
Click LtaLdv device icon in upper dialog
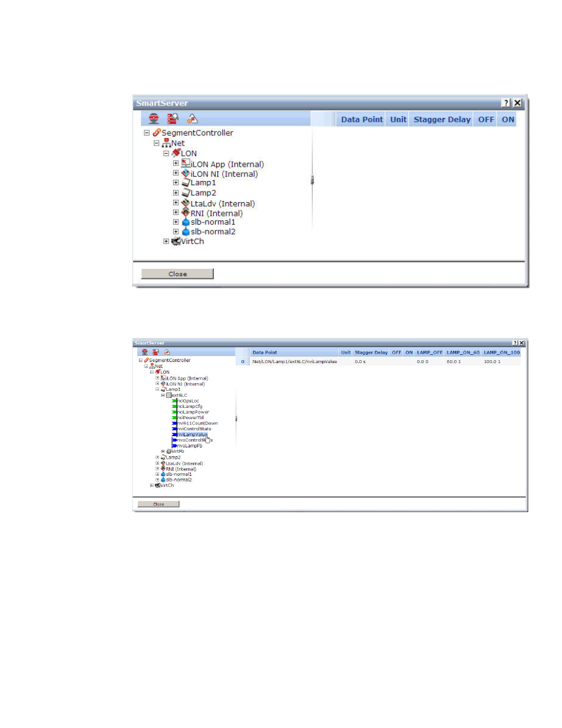tap(186, 203)
